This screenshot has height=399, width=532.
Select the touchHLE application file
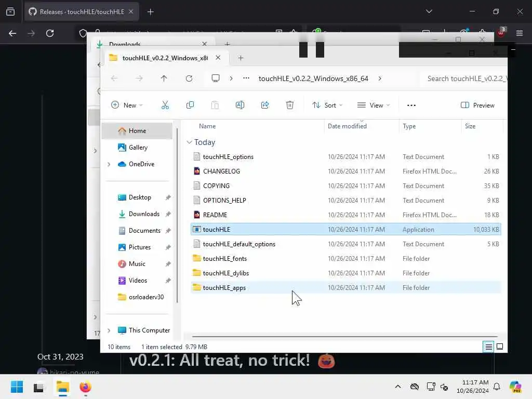pyautogui.click(x=345, y=229)
